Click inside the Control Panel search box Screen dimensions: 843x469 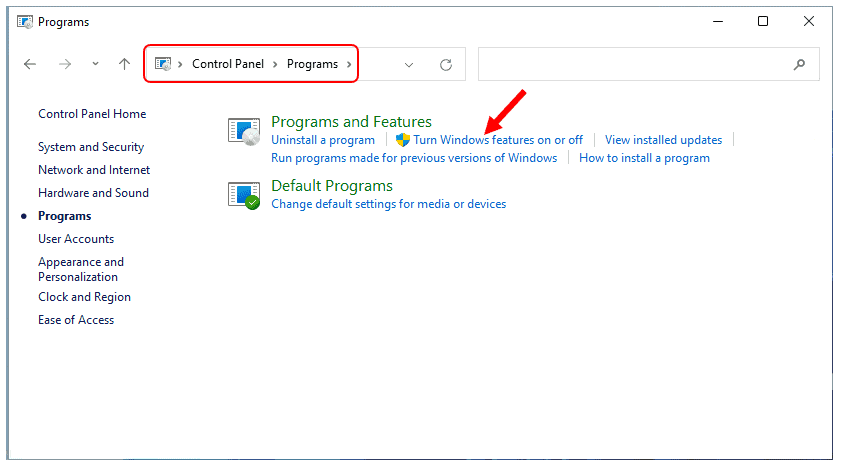pos(648,64)
